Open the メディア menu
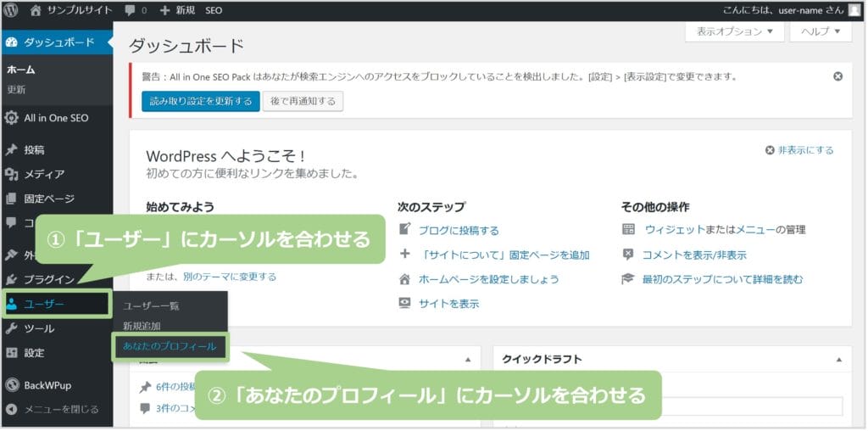868x431 pixels. pyautogui.click(x=57, y=174)
